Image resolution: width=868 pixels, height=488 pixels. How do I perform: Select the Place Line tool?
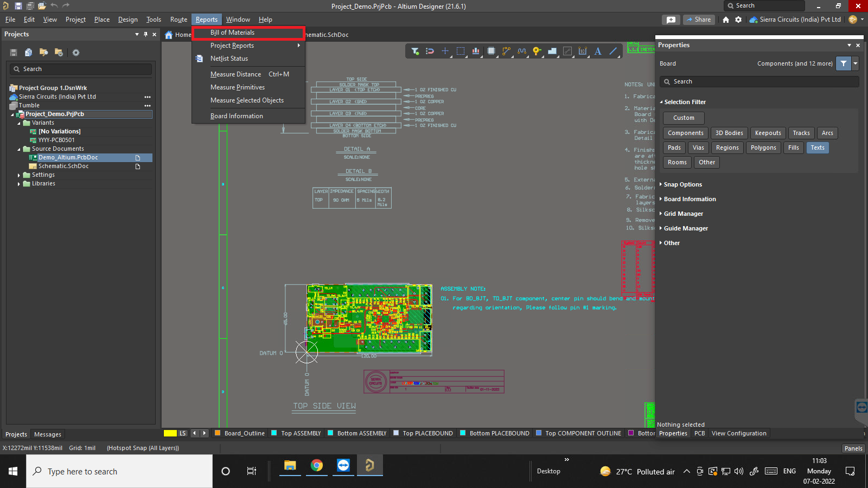[613, 51]
